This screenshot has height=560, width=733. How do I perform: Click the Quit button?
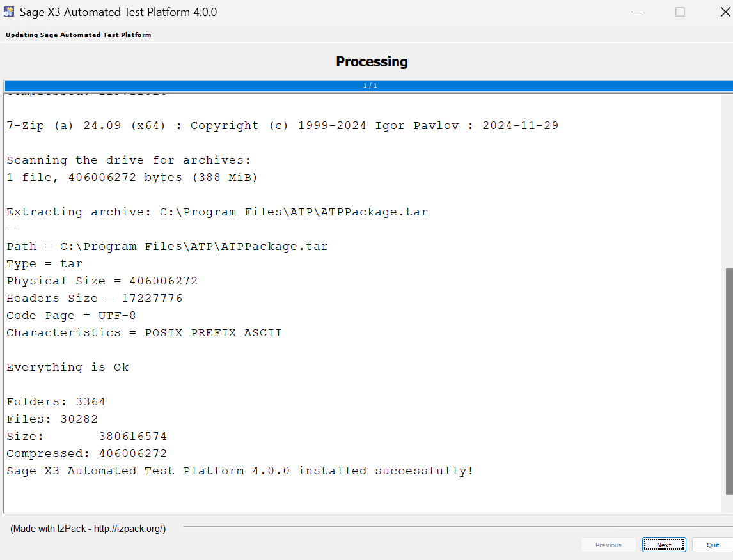click(x=713, y=545)
